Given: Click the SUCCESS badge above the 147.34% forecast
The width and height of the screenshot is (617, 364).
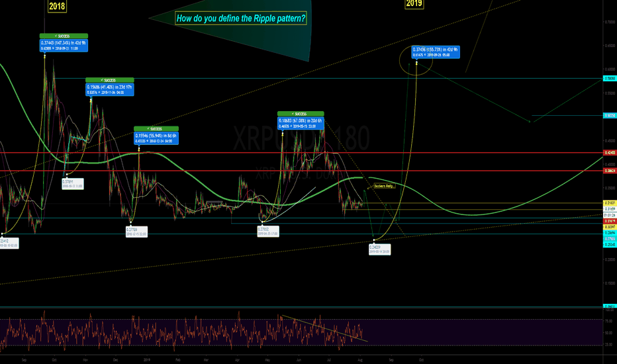Looking at the screenshot, I should click(64, 36).
